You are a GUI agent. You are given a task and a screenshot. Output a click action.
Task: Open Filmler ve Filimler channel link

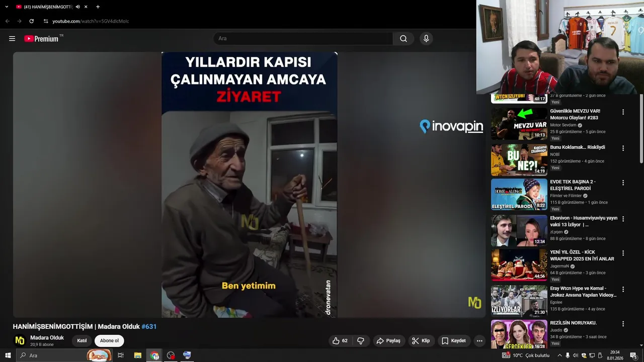pos(566,196)
